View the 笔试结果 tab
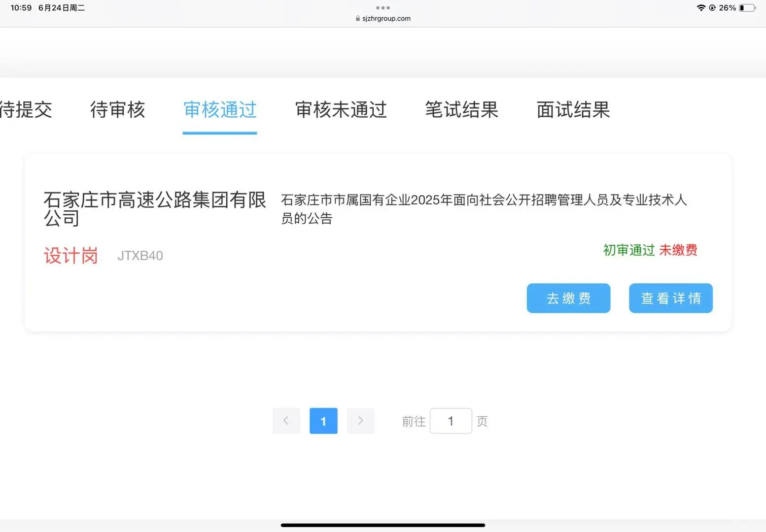Viewport: 766px width, 532px height. click(462, 109)
